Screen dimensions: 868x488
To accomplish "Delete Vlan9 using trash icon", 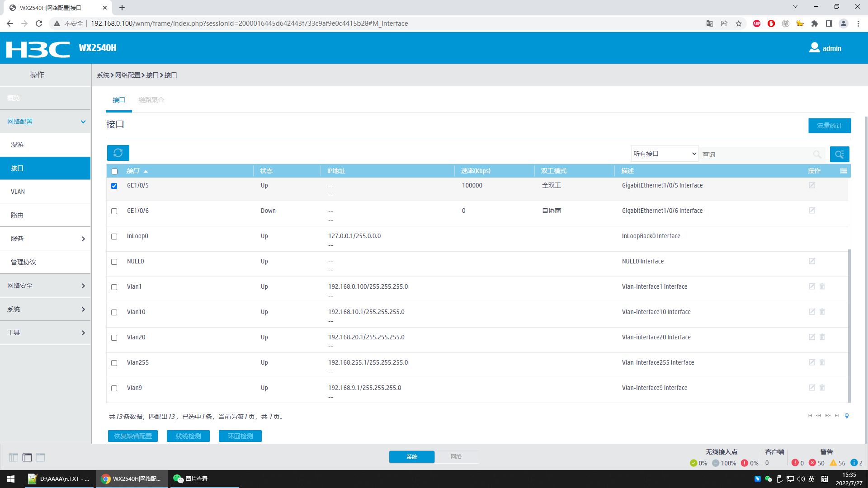I will (822, 388).
